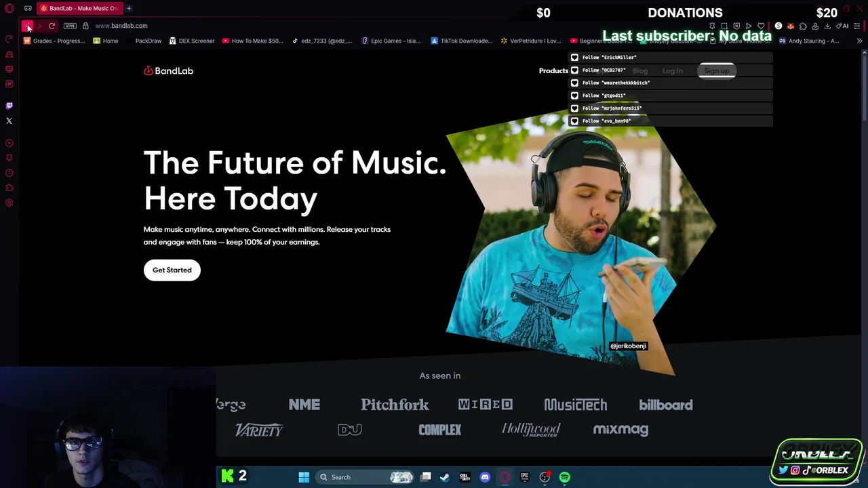This screenshot has height=488, width=868.
Task: Reload the BandLab page
Action: (x=52, y=26)
